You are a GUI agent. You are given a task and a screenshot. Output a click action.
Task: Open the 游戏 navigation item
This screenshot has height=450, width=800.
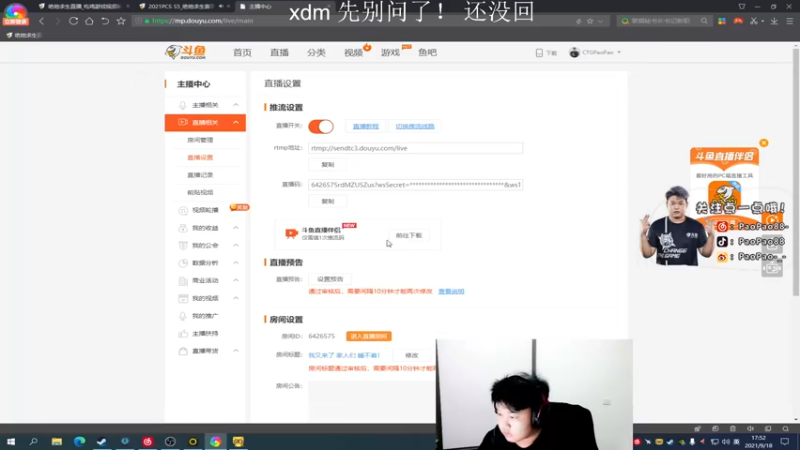(390, 53)
